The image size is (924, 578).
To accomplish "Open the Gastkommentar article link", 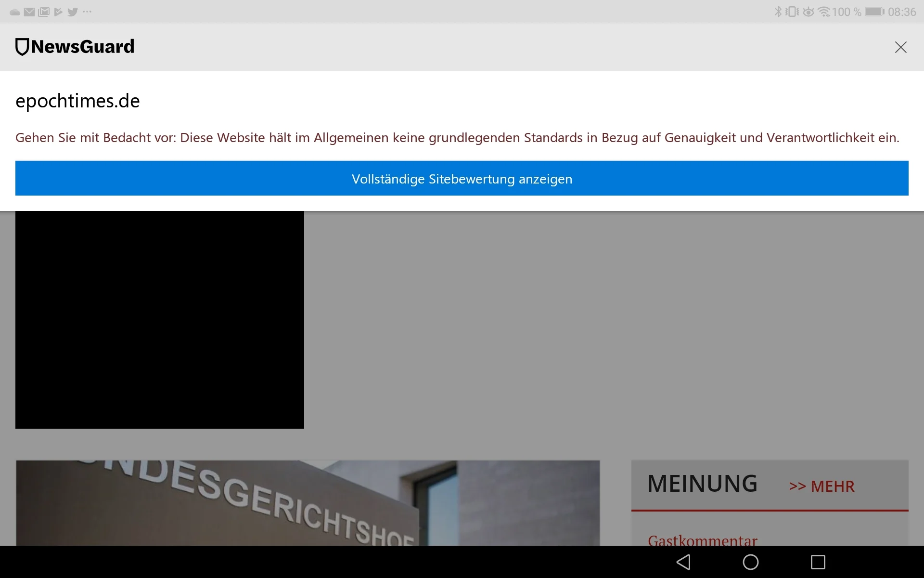I will point(702,540).
